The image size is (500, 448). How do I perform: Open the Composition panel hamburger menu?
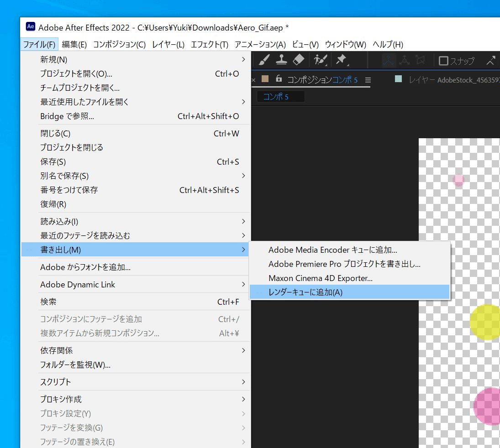coord(368,79)
